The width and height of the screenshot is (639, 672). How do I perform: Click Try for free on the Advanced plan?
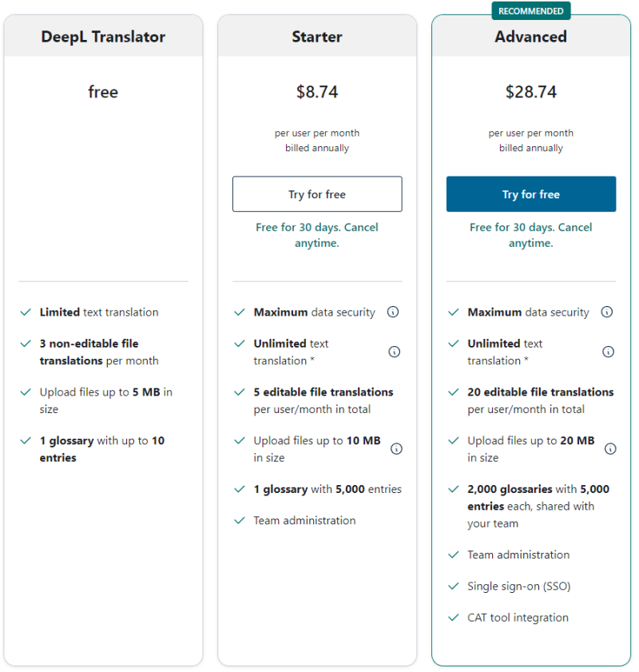coord(530,193)
